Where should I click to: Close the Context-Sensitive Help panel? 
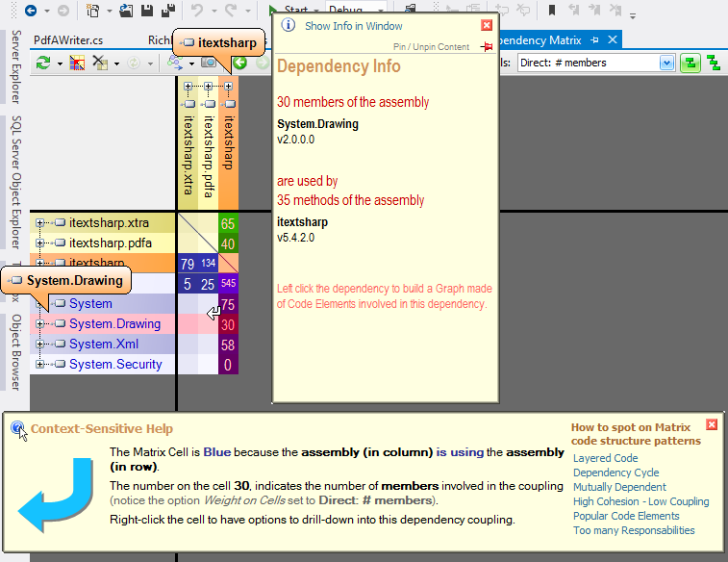(x=712, y=424)
